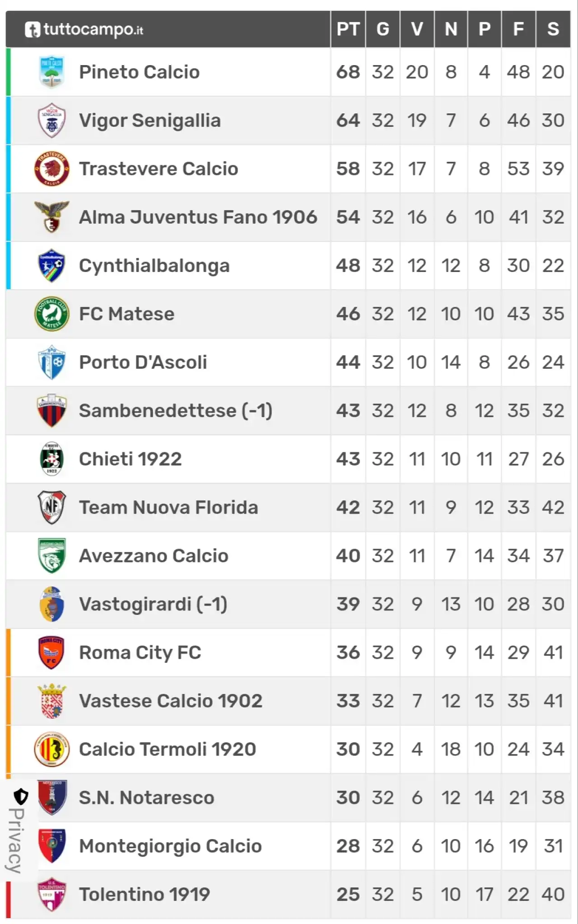This screenshot has height=924, width=578.
Task: Select the V column header
Action: 417,29
